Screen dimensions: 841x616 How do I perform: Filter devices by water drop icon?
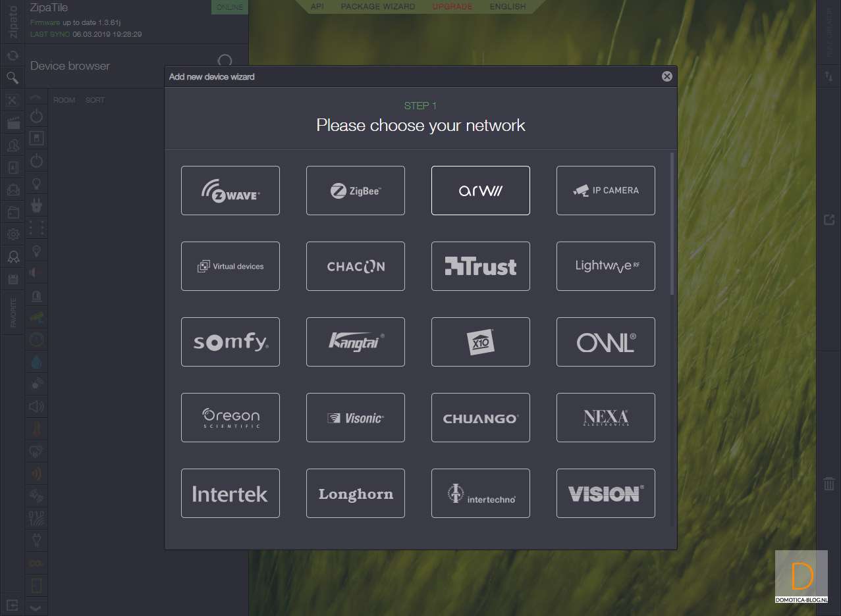coord(37,362)
